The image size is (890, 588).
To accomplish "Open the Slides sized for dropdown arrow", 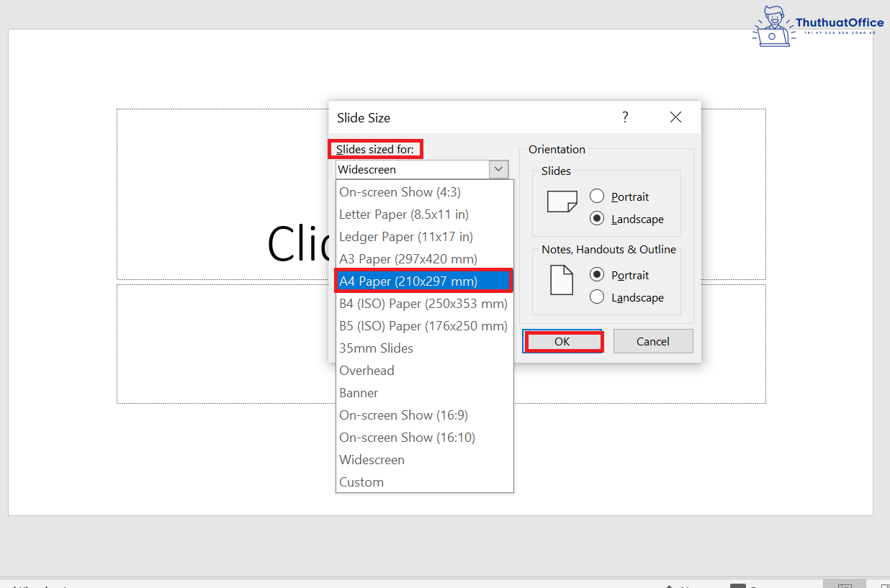I will (498, 169).
